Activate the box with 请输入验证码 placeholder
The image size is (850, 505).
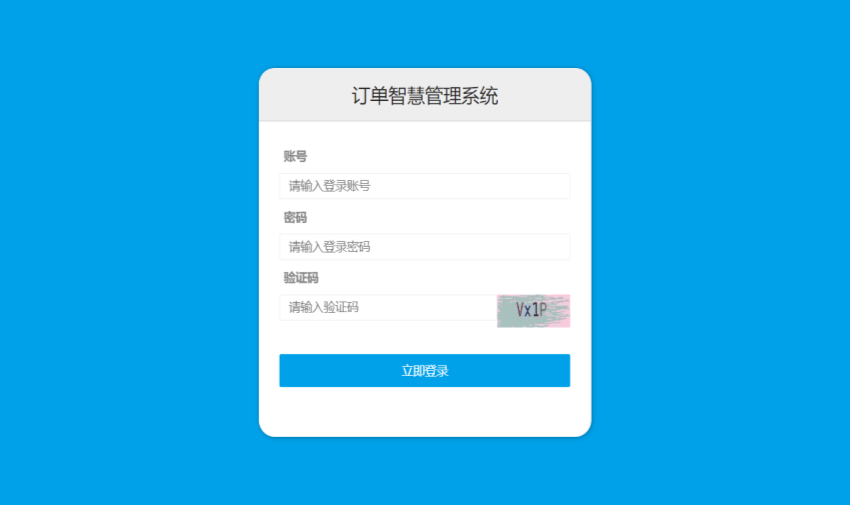click(x=388, y=307)
